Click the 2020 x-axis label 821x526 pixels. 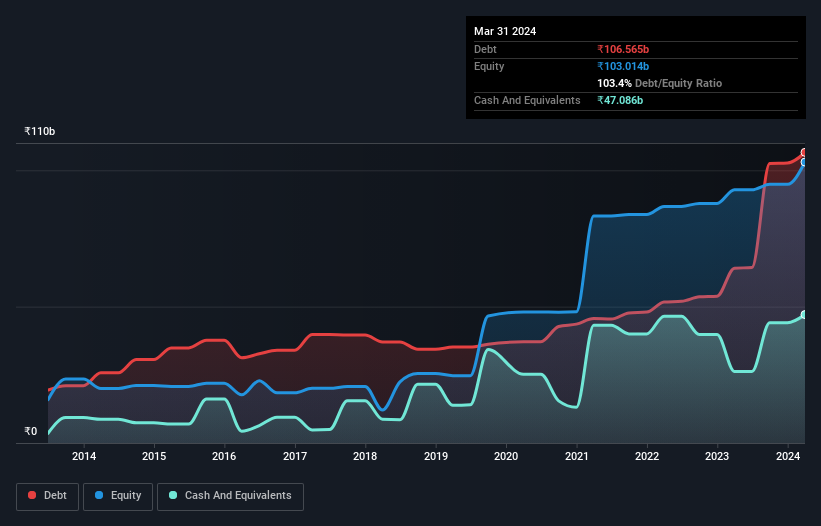[506, 456]
